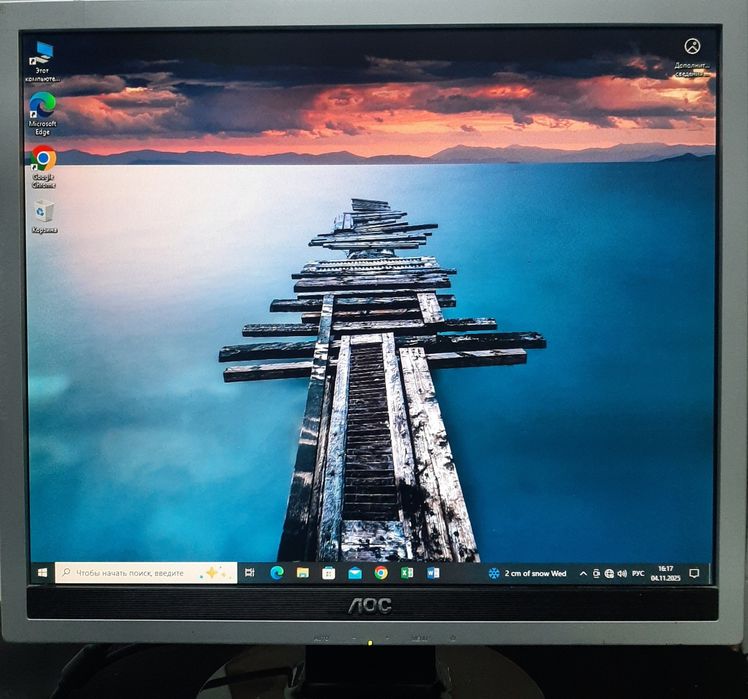Image resolution: width=748 pixels, height=699 pixels.
Task: Open the snow weather widget
Action: pos(527,574)
